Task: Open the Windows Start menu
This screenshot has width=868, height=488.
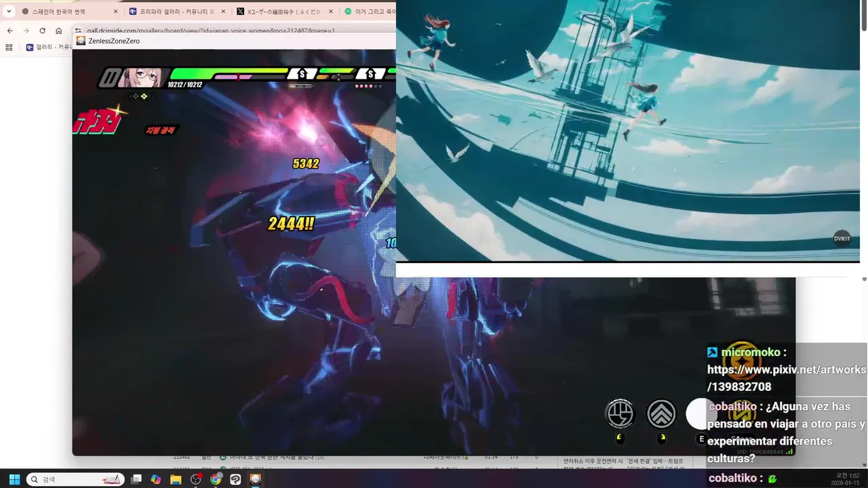Action: [x=14, y=479]
